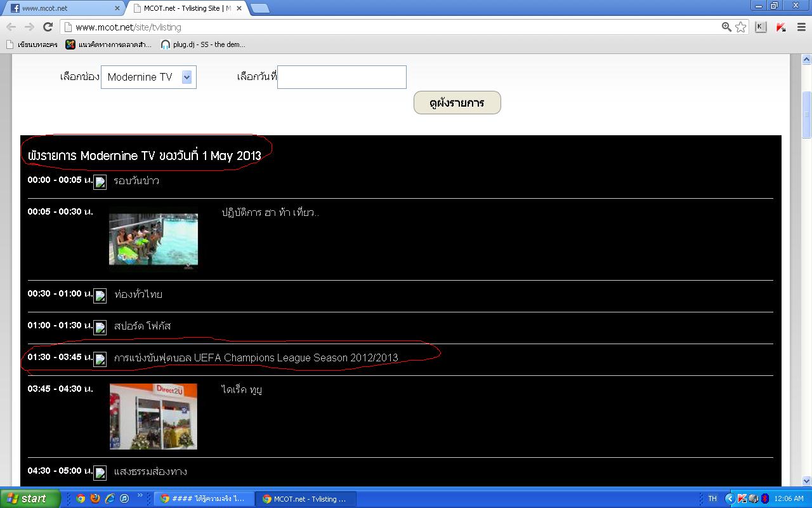The image size is (812, 508).
Task: Close the www.mcot.net tab
Action: tap(117, 8)
